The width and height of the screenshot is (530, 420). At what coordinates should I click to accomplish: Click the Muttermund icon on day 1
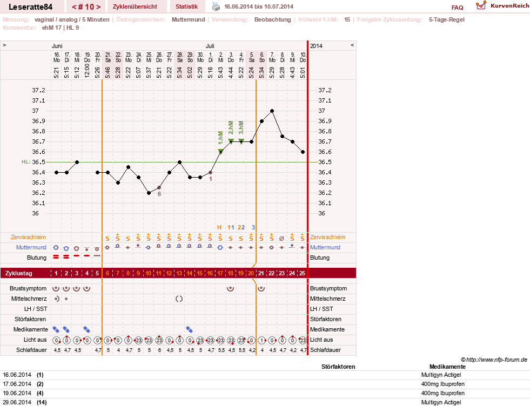56,247
